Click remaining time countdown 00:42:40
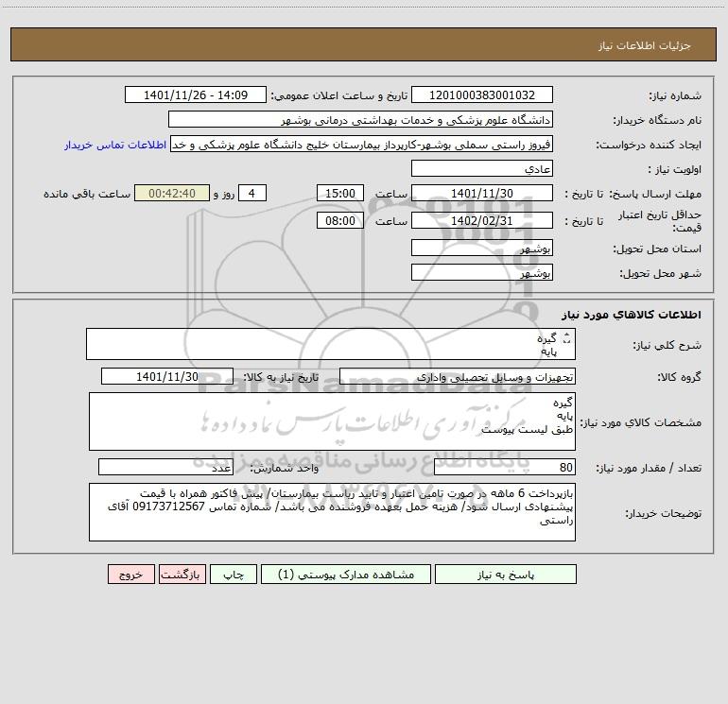This screenshot has width=728, height=704. coord(172,193)
